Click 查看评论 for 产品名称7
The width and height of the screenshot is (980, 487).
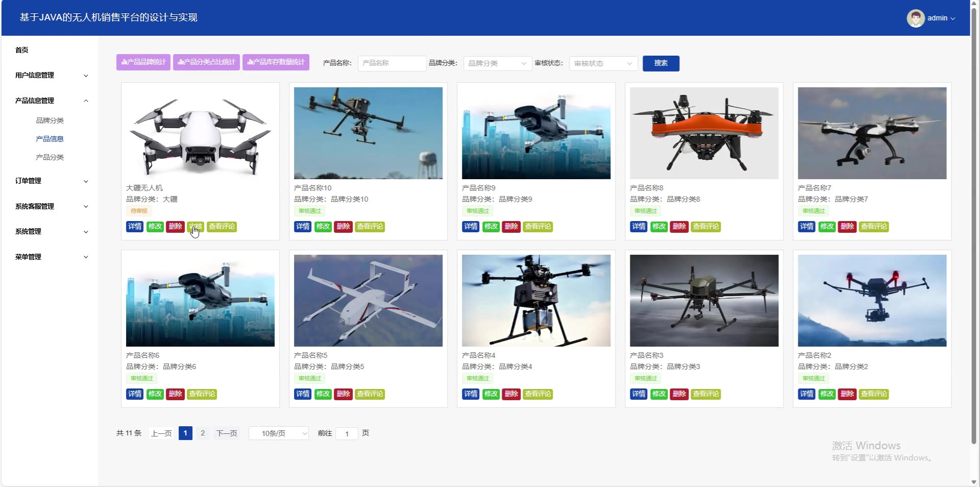pos(874,227)
